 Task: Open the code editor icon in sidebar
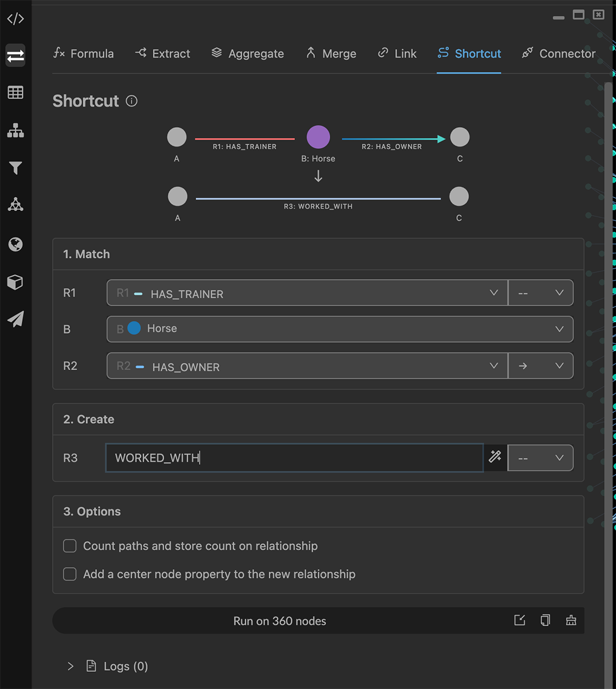tap(15, 19)
